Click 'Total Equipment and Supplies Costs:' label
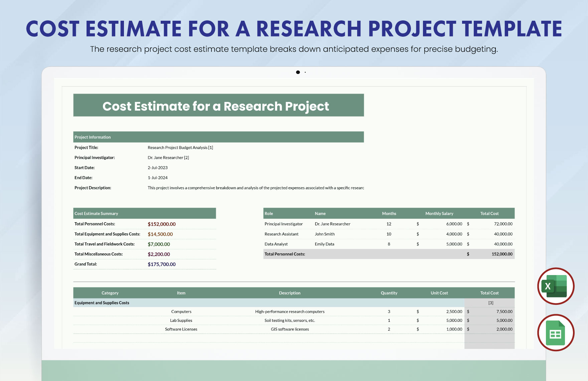This screenshot has width=588, height=381. coord(107,234)
